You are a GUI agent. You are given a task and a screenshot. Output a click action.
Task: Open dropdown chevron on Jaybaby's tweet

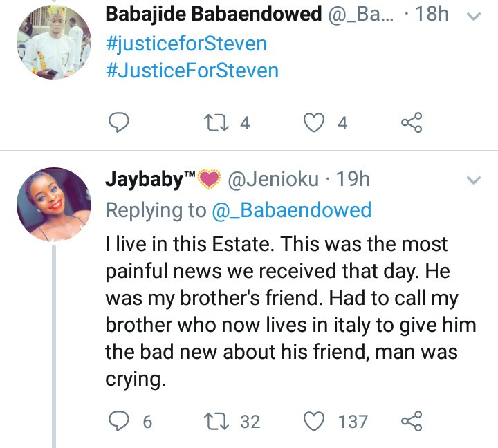point(474,180)
